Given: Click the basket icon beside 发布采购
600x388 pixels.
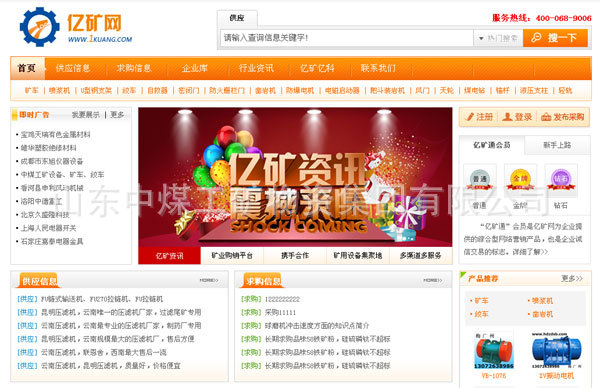Looking at the screenshot, I should [546, 117].
